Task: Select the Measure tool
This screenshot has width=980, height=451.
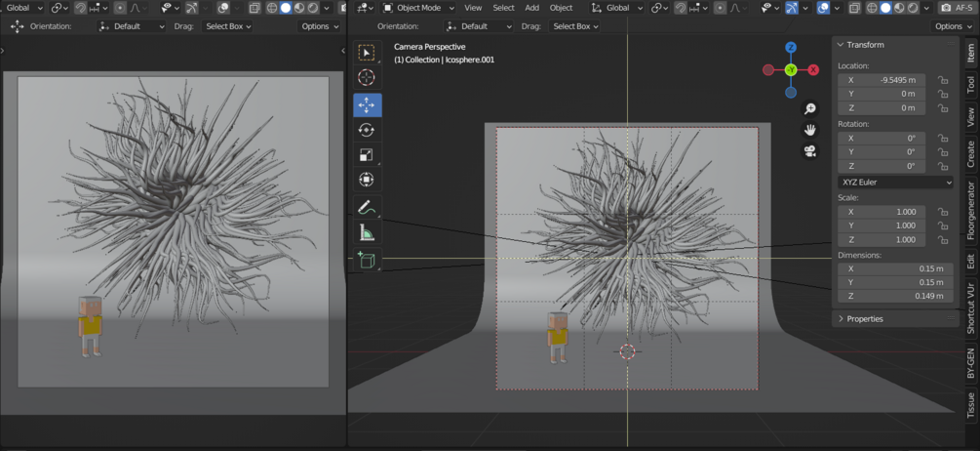Action: 367,232
